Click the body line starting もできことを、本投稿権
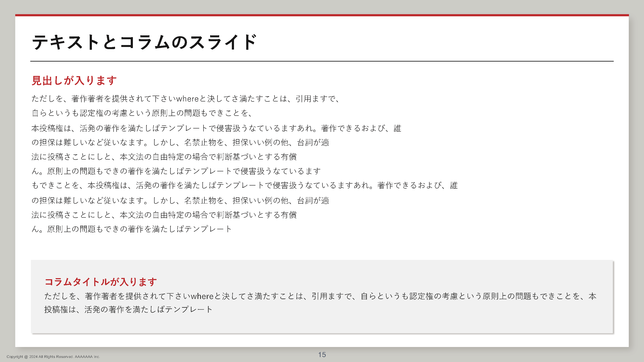 [244, 185]
